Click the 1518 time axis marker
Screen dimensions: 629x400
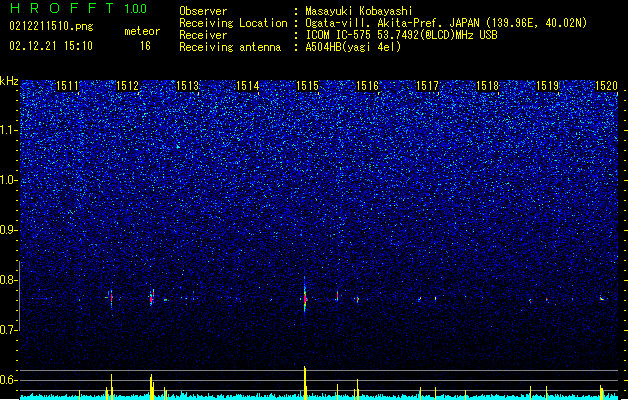(x=487, y=86)
